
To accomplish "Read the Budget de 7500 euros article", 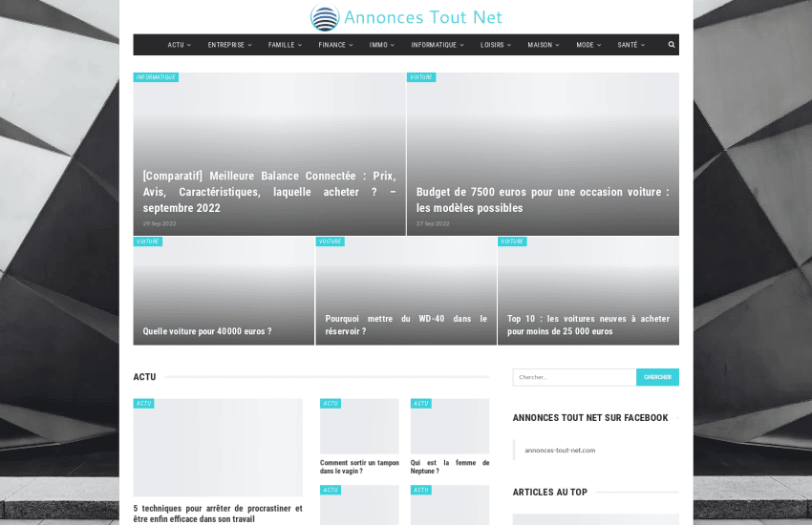I will (542, 199).
